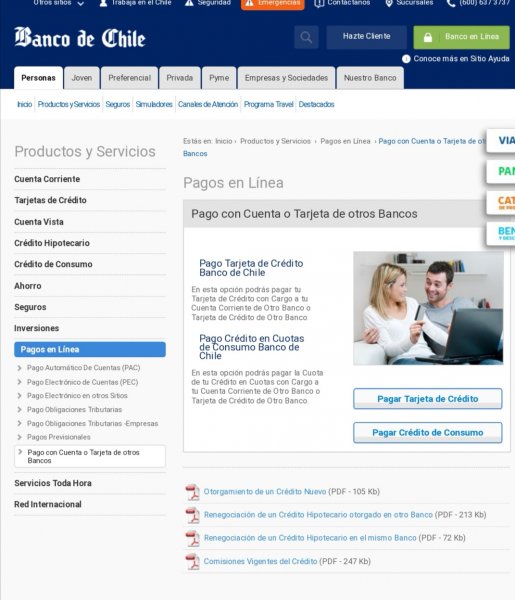Expand the Otros sitios dropdown

[x=81, y=3]
